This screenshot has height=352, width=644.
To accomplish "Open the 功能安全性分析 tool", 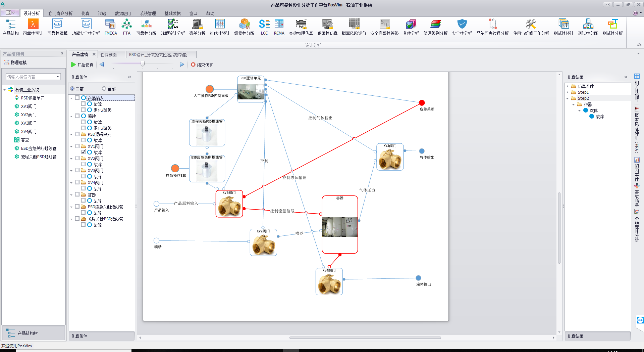I will point(86,27).
